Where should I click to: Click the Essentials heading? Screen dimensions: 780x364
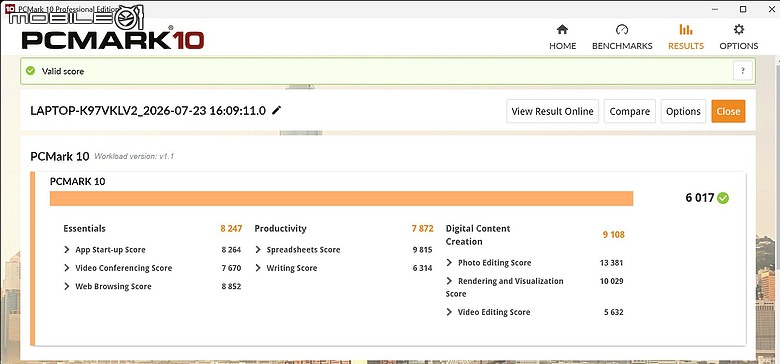pyautogui.click(x=84, y=229)
